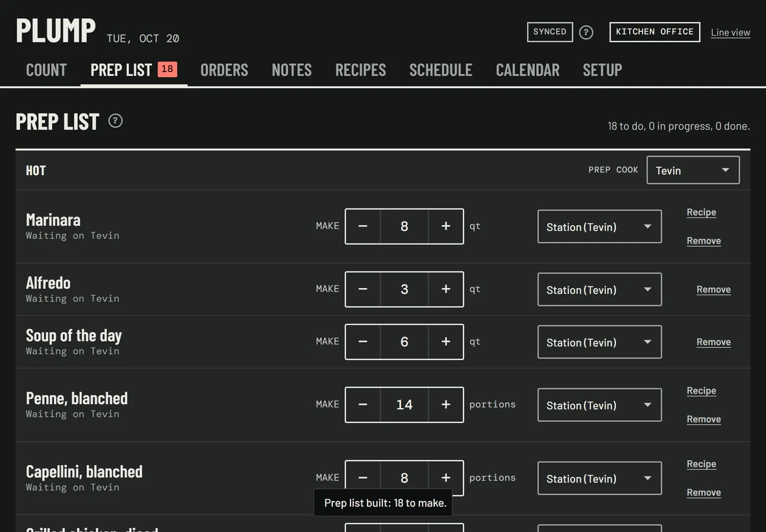
Task: Open the Marinara recipe link
Action: [702, 212]
